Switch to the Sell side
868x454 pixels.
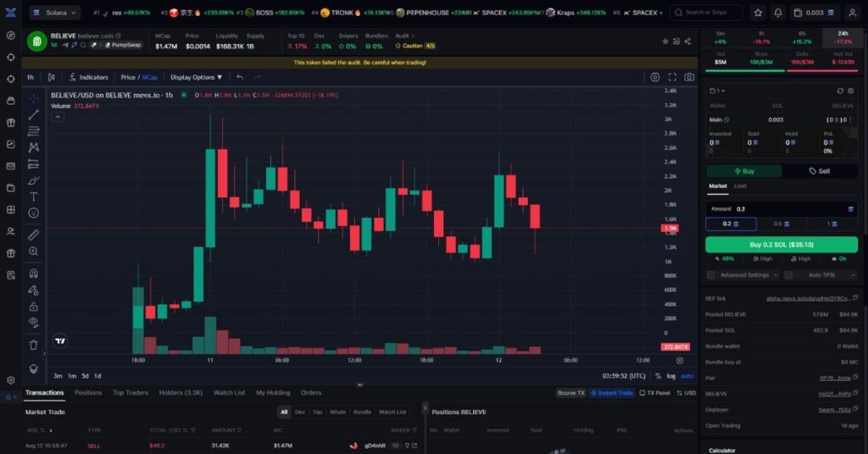pos(820,171)
